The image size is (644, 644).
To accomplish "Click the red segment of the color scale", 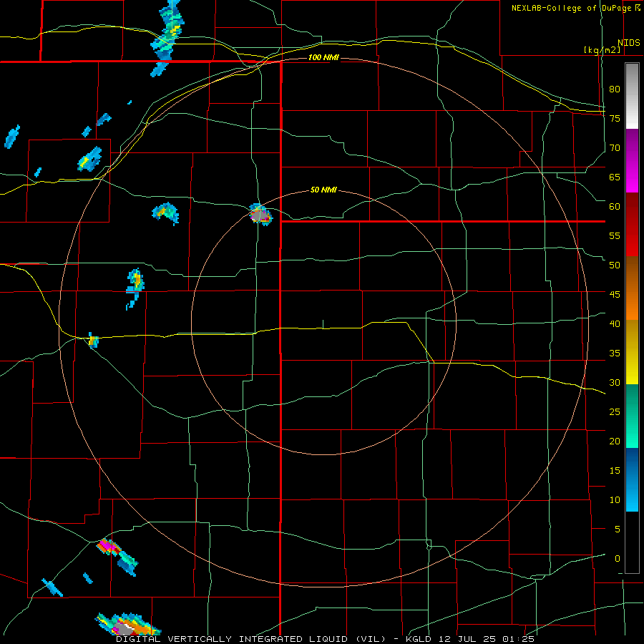I will tap(632, 224).
